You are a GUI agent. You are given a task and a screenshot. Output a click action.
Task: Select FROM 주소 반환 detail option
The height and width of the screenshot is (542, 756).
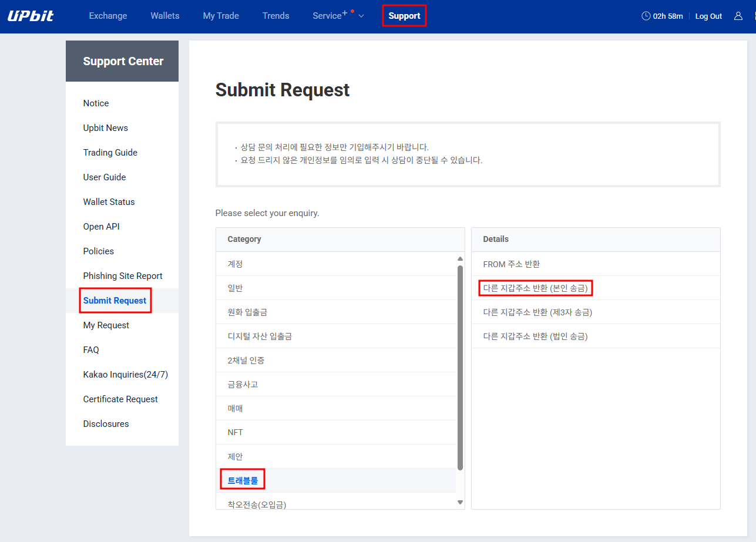pyautogui.click(x=511, y=264)
